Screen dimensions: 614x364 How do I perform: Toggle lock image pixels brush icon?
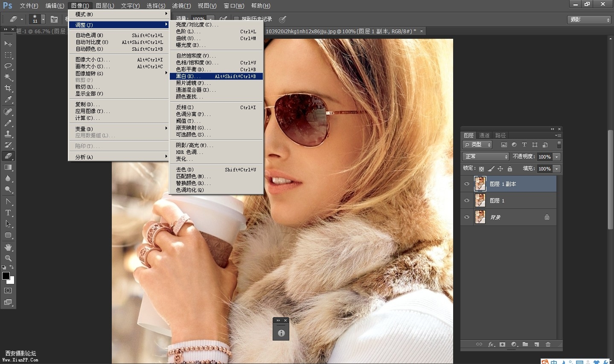491,169
